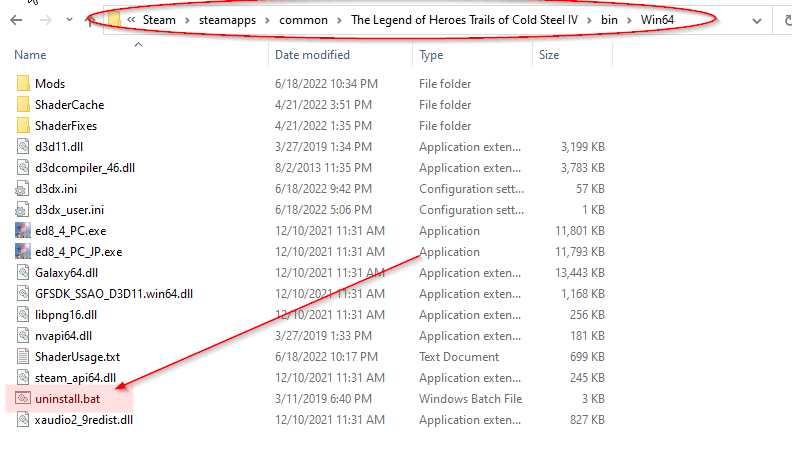Viewport: 792px width, 449px height.
Task: Click the 13,443 KB size cell
Action: [x=580, y=273]
